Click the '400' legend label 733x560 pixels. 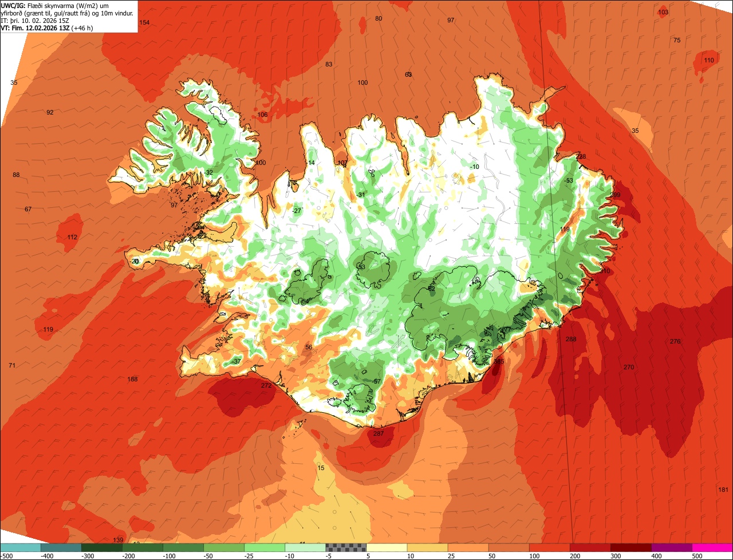(656, 556)
